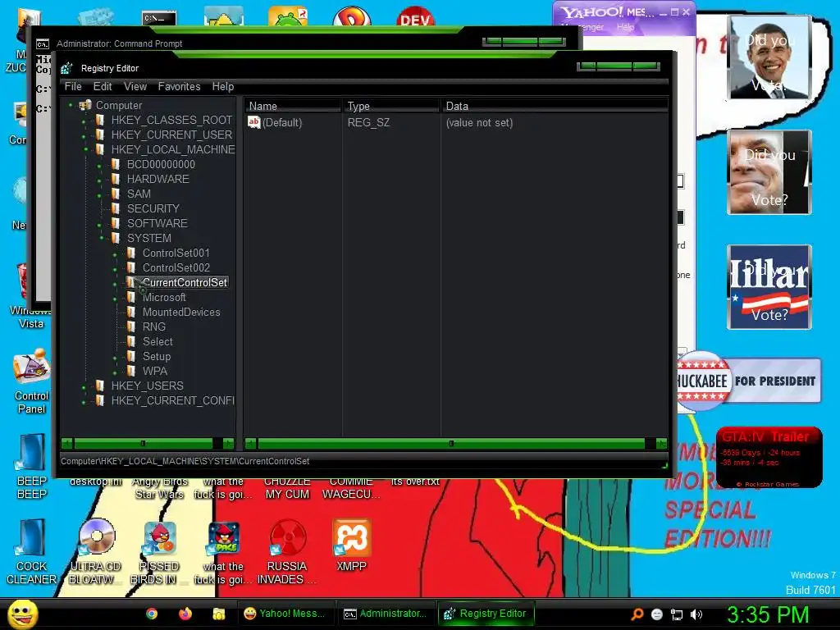Click the Yahoo smiley tray icon
This screenshot has height=630, width=840.
coord(657,614)
